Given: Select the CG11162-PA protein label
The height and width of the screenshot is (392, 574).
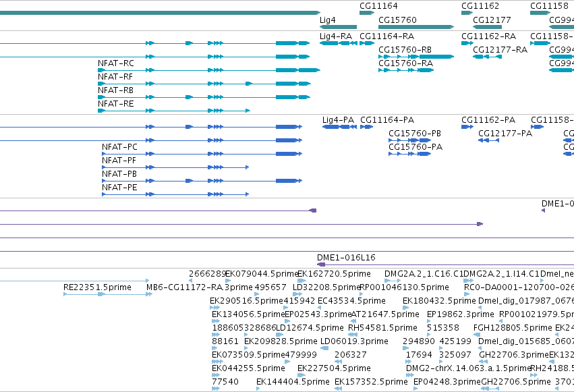Looking at the screenshot, I should [x=488, y=120].
